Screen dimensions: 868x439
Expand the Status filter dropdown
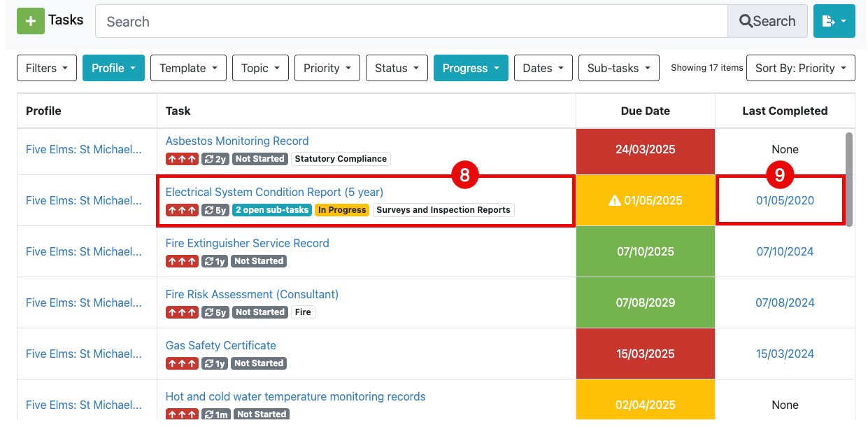pyautogui.click(x=397, y=68)
